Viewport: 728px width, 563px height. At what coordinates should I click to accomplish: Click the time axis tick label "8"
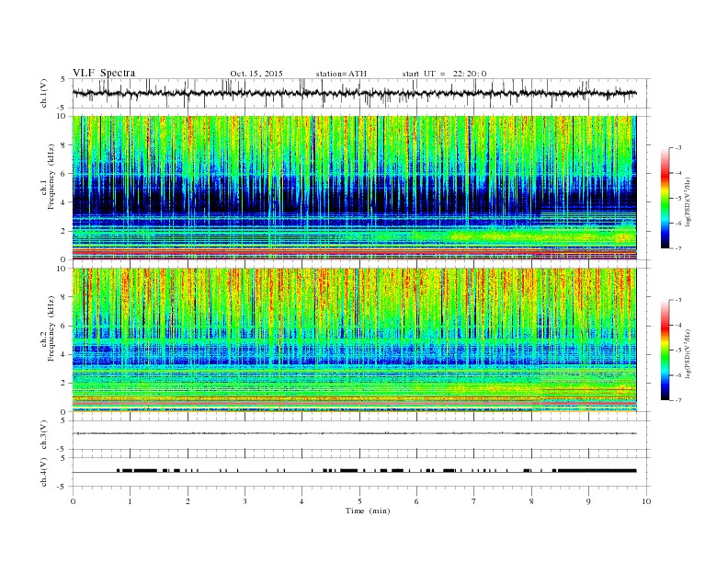coord(531,501)
